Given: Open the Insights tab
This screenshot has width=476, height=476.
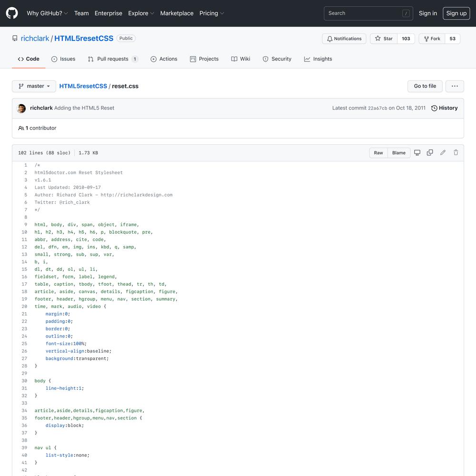Looking at the screenshot, I should [318, 59].
